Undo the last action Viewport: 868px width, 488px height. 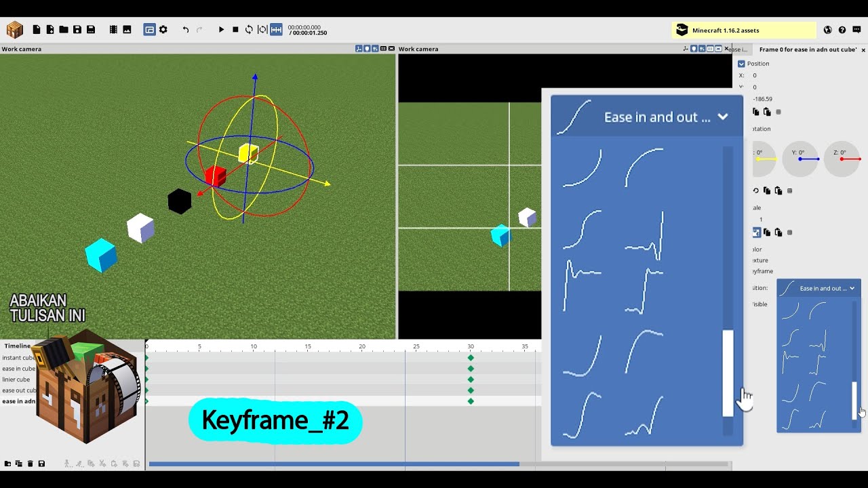186,30
